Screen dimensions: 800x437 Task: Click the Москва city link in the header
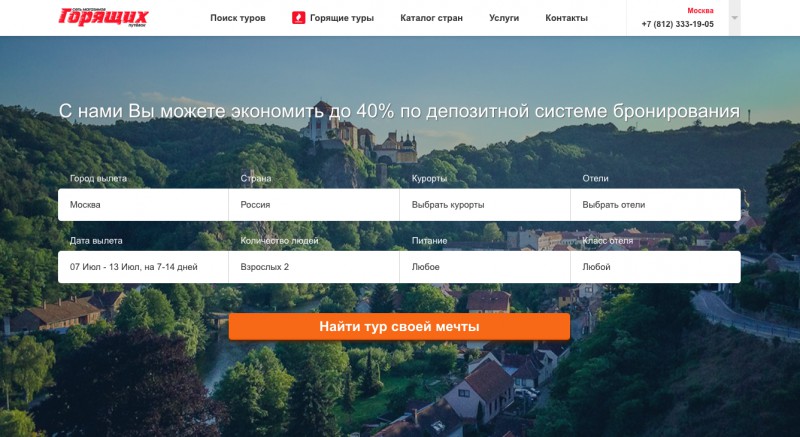click(x=700, y=10)
